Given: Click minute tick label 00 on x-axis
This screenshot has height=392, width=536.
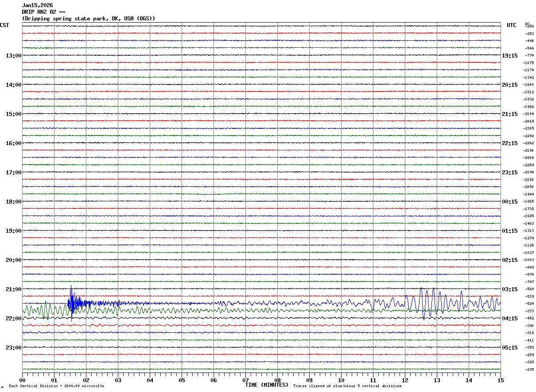Looking at the screenshot, I should click(22, 380).
